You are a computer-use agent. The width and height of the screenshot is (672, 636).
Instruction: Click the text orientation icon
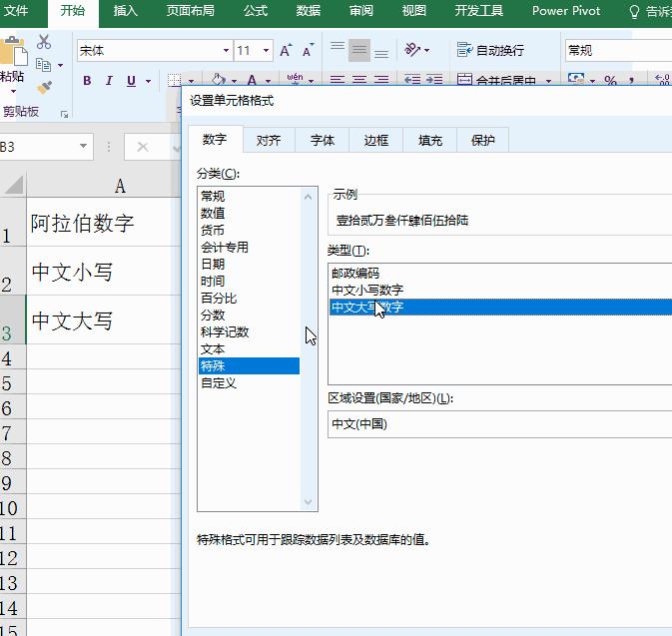click(412, 50)
